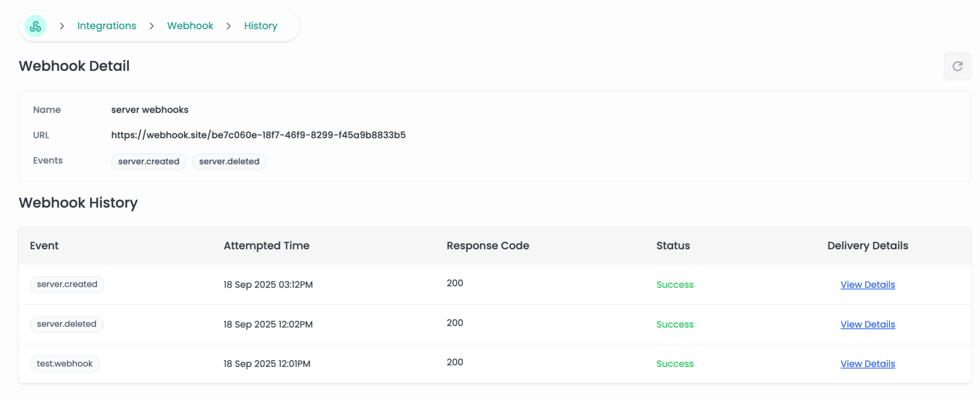Screen dimensions: 980x400
Task: Click the server.created event tag under Events
Action: click(148, 161)
